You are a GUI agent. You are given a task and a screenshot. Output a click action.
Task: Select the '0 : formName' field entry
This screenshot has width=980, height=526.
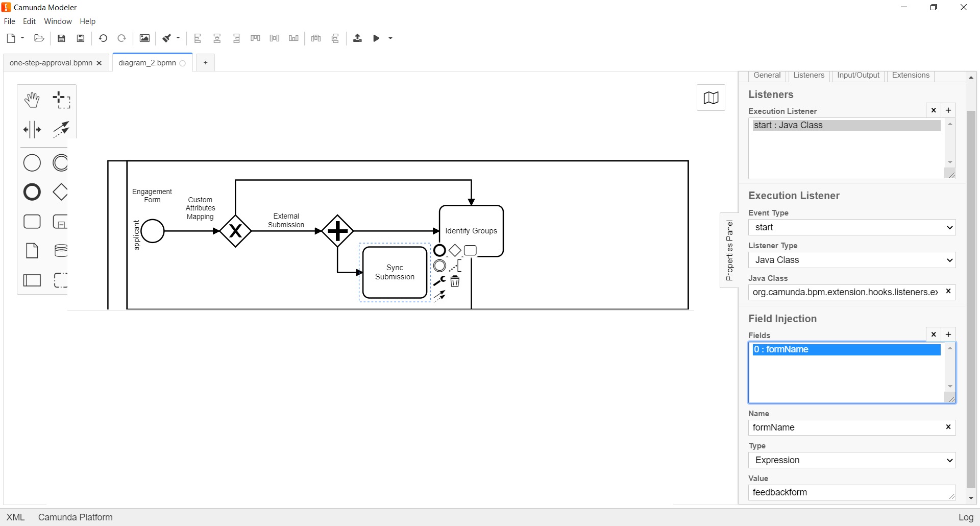click(x=847, y=350)
